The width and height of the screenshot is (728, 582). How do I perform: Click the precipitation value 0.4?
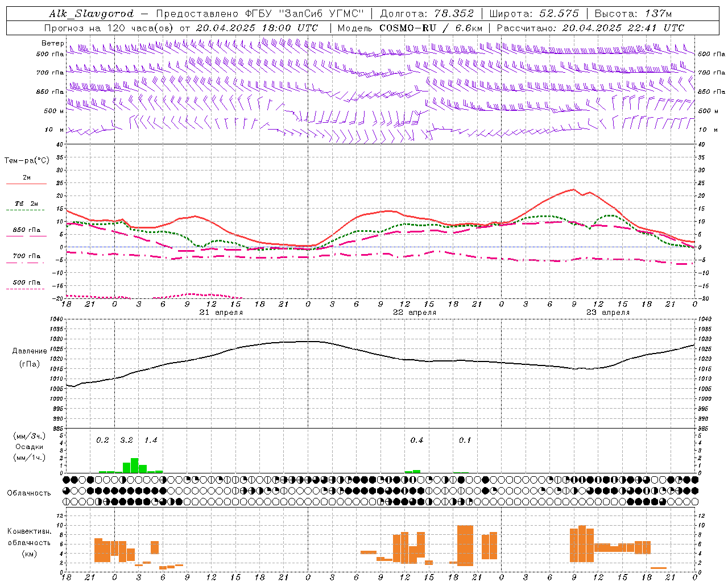417,440
